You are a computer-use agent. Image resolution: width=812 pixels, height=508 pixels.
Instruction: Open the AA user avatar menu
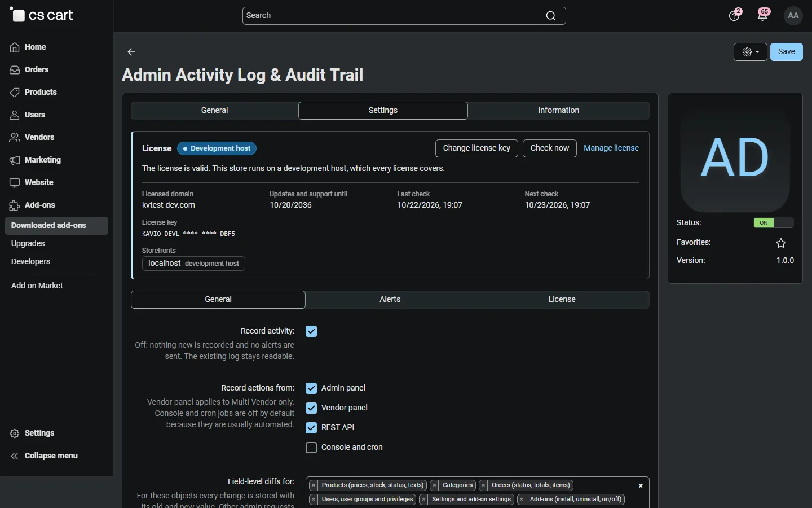tap(793, 16)
